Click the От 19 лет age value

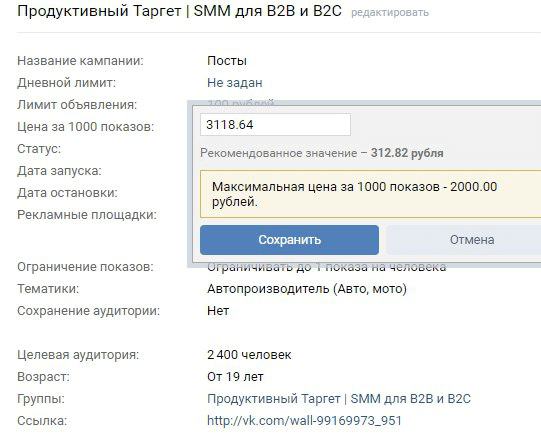[235, 377]
